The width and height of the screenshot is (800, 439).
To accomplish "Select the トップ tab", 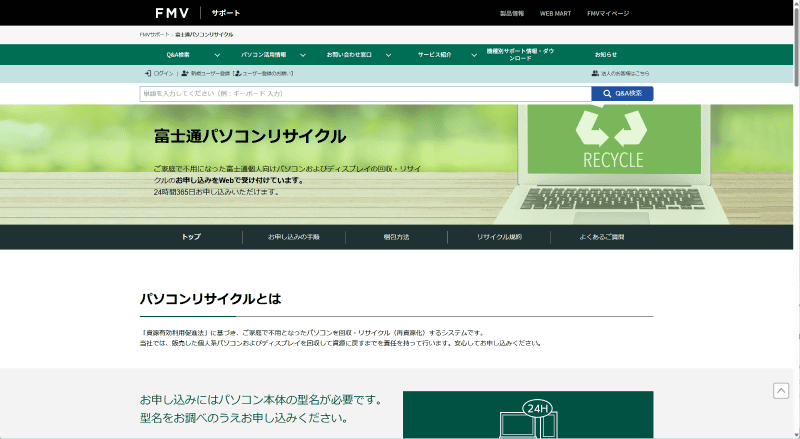I will 191,237.
